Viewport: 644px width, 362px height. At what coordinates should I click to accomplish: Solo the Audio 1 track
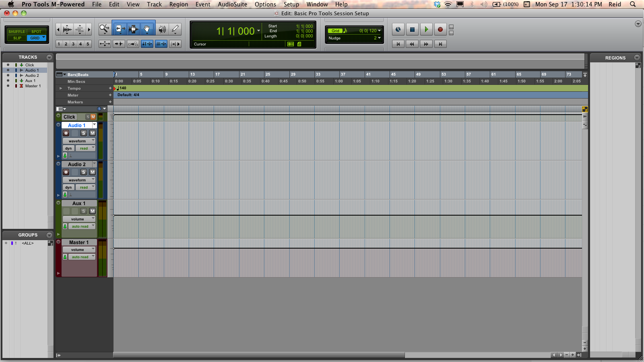(83, 133)
